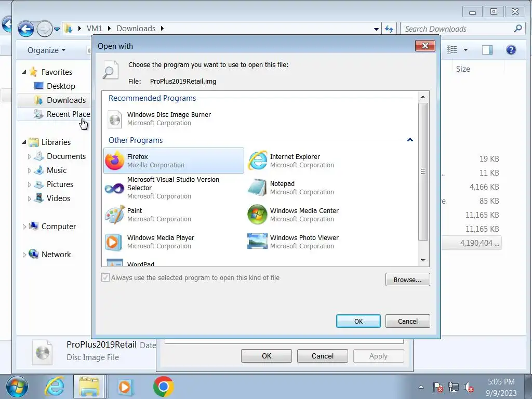
Task: Expand Documents library node
Action: (x=30, y=156)
